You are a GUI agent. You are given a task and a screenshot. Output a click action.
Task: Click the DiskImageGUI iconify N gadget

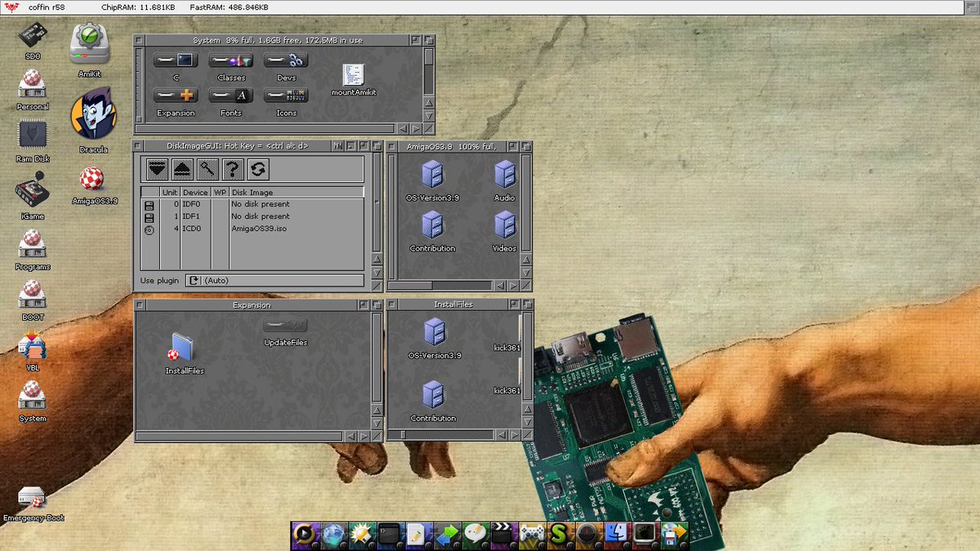(338, 145)
